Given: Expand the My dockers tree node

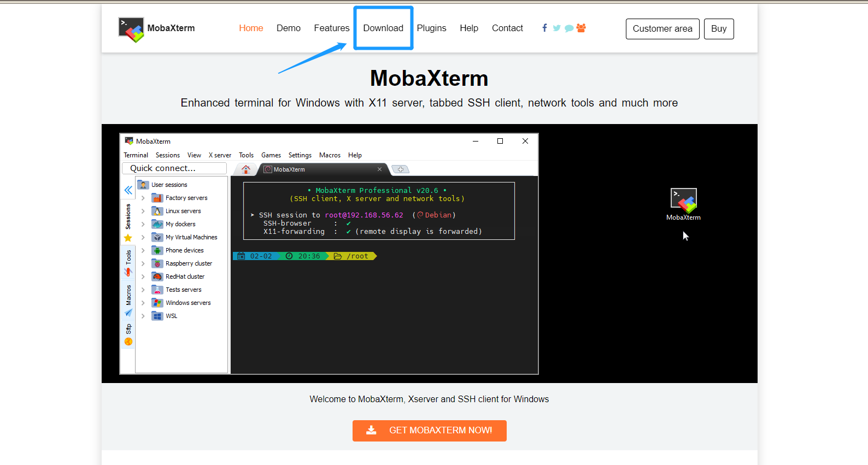Looking at the screenshot, I should [x=143, y=224].
